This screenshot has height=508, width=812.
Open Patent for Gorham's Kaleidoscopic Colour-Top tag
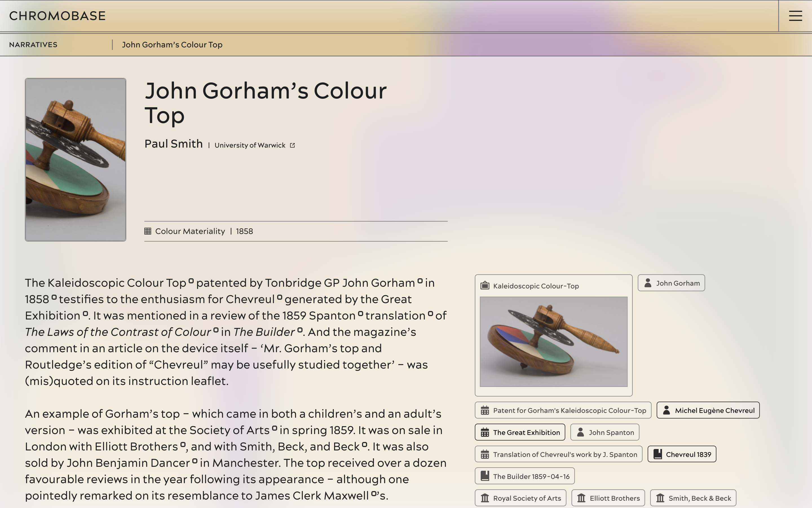pos(563,410)
